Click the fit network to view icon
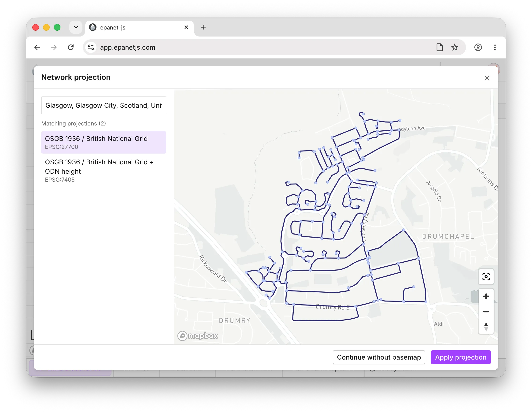The height and width of the screenshot is (412, 532). pyautogui.click(x=486, y=277)
